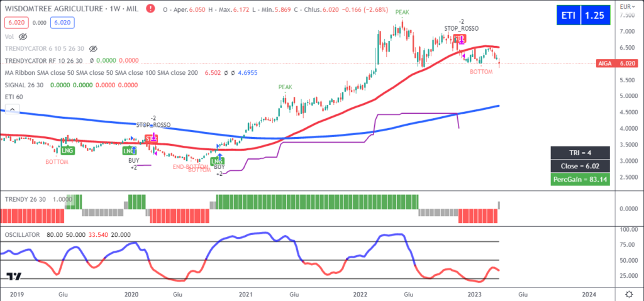Click the LNG marker above the 2020 BUY label
644x301 pixels.
129,150
